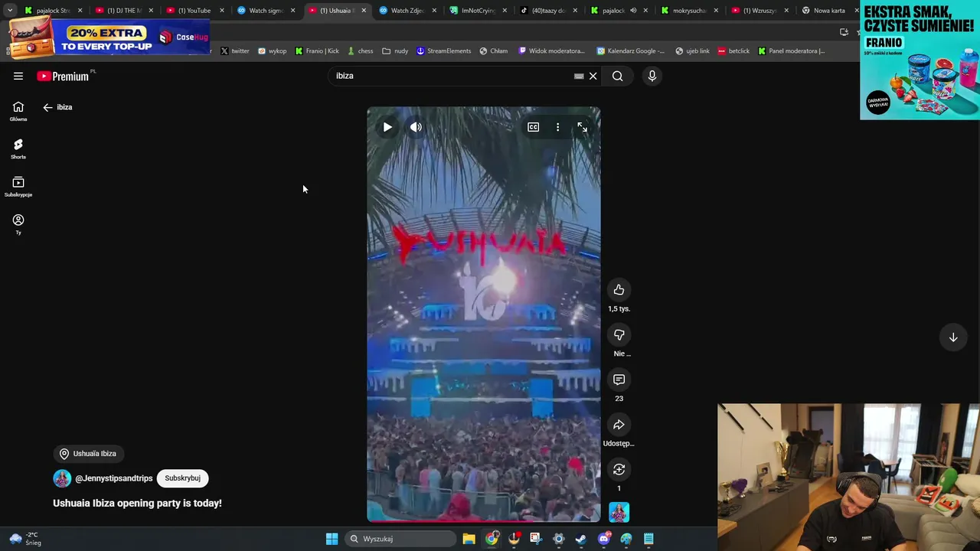This screenshot has width=980, height=551.
Task: Share the short via Udostępnij
Action: coord(619,425)
